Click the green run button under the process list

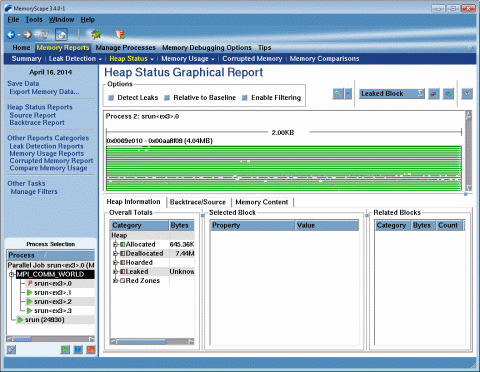coord(65,350)
